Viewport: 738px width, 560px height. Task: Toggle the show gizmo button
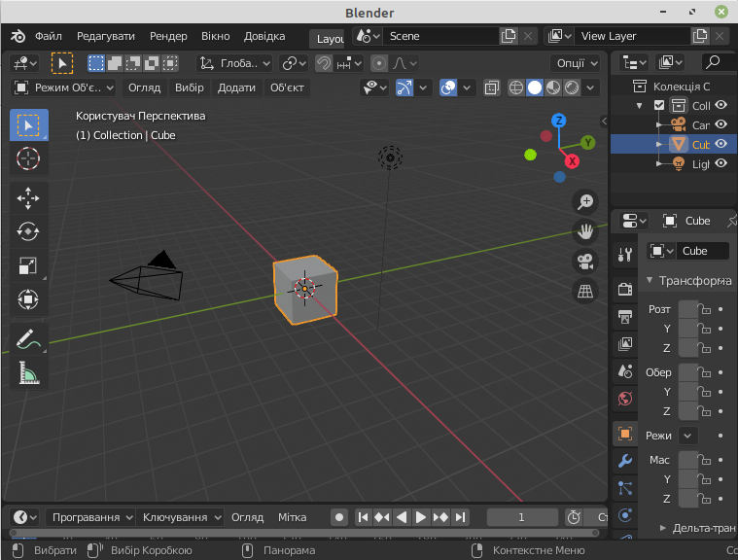coord(404,87)
